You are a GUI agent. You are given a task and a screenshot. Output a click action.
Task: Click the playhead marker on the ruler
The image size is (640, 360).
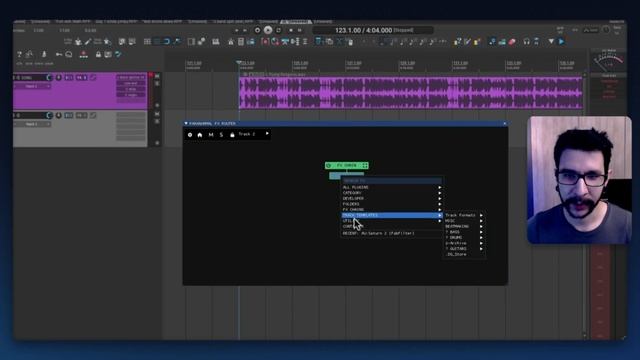(239, 62)
